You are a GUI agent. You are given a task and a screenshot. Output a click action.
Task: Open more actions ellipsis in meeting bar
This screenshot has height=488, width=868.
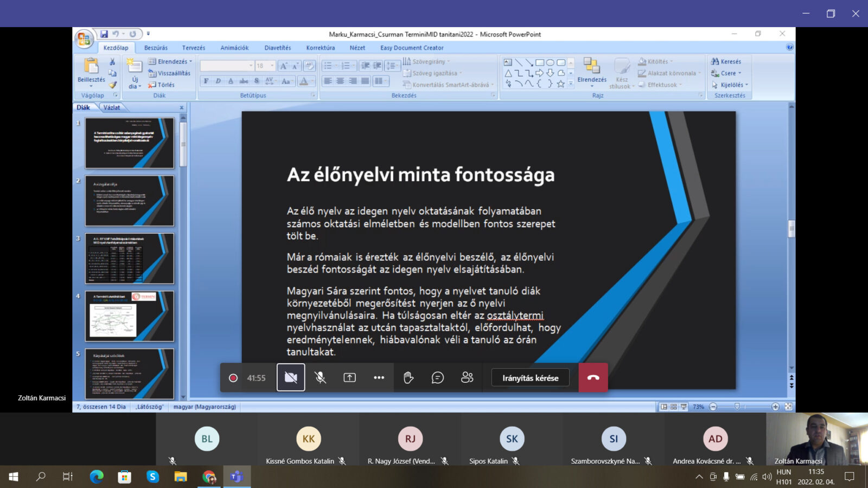[x=379, y=378]
